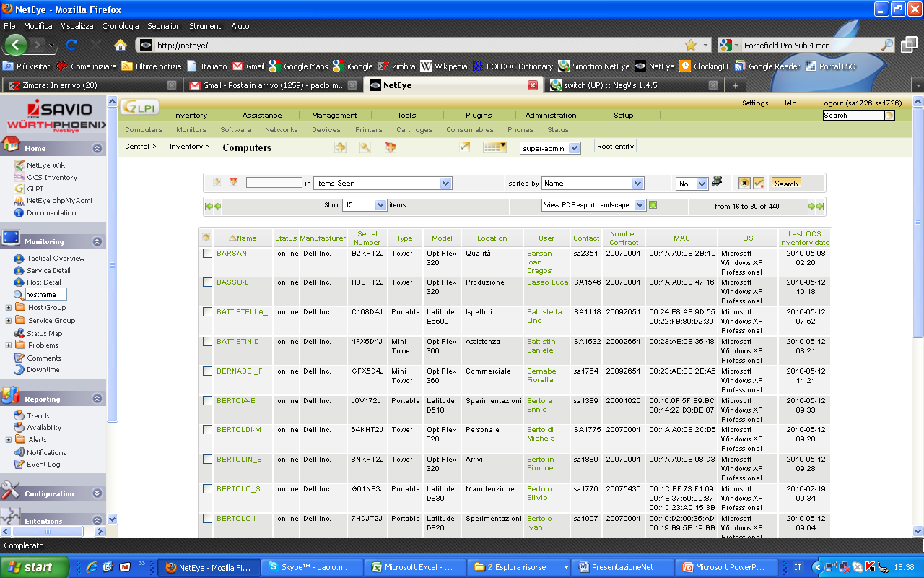The width and height of the screenshot is (924, 578).
Task: Open the Segnalibri menu in Firefox
Action: point(165,26)
